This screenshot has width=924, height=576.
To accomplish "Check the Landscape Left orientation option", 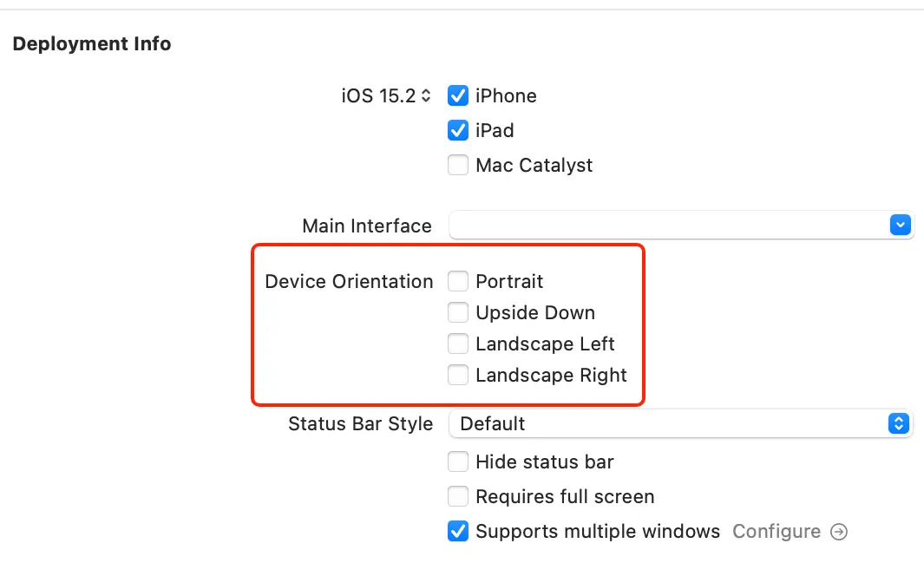I will [458, 344].
